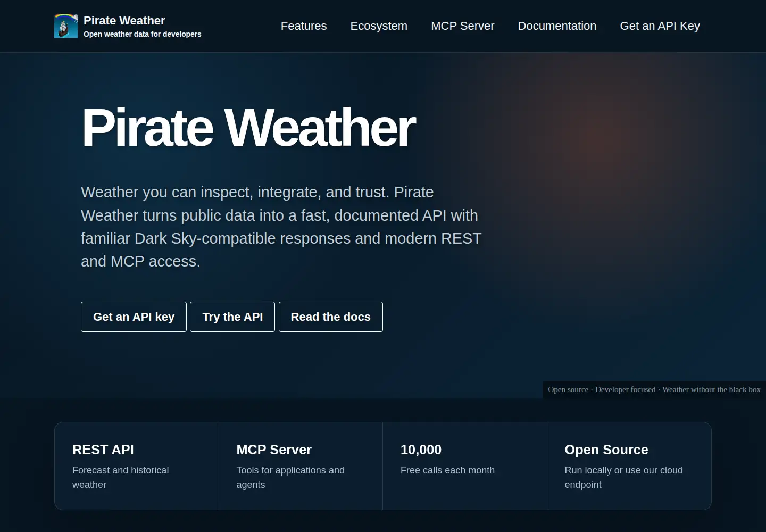Click 'Free calls each month' text

coord(447,470)
